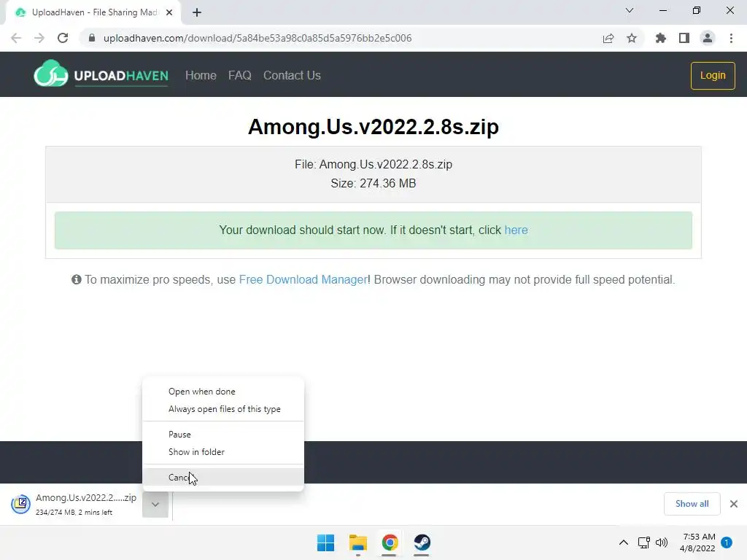The image size is (747, 560).
Task: Open Steam from the taskbar
Action: click(422, 542)
